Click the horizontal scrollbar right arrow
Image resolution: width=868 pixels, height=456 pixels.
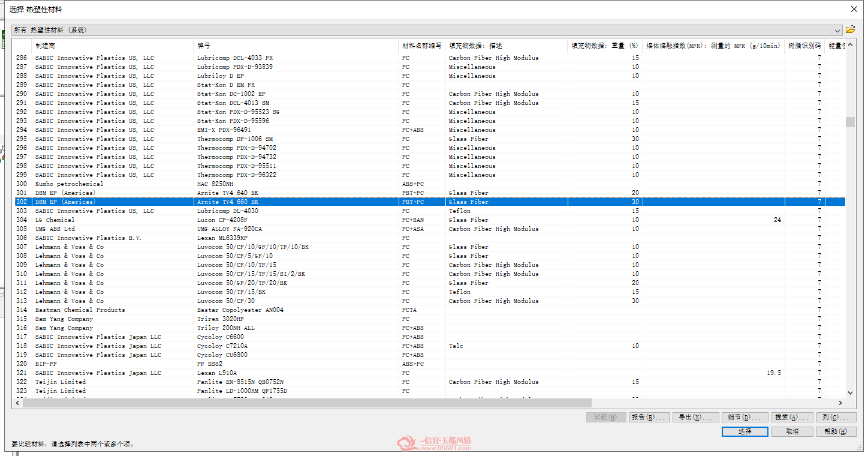[840, 403]
